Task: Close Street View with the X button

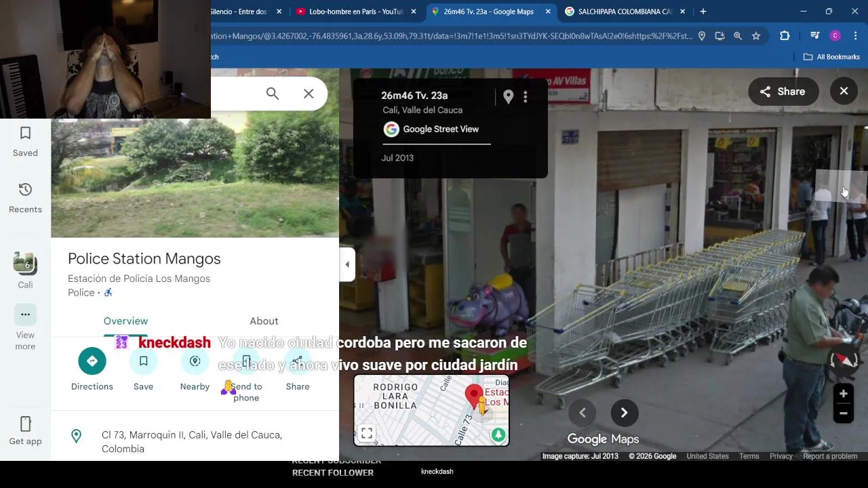Action: click(x=844, y=91)
